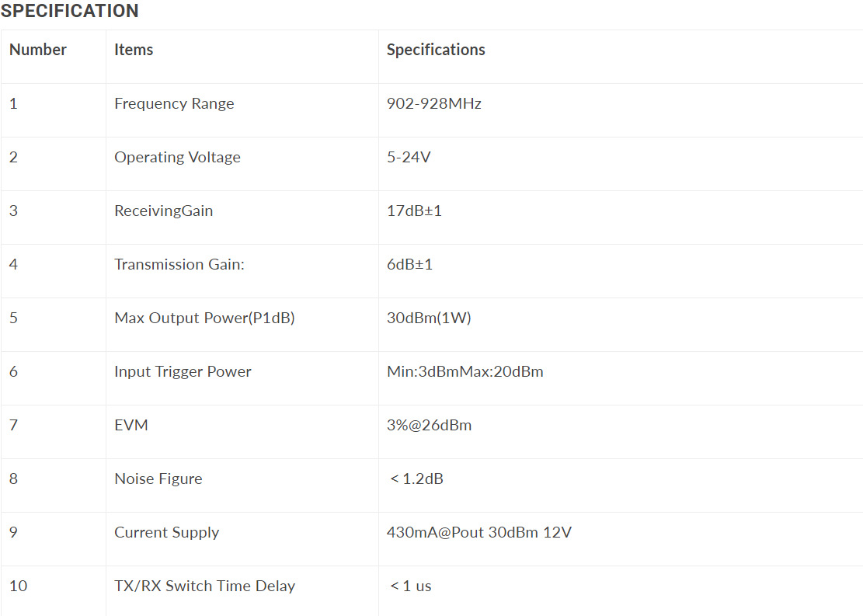The height and width of the screenshot is (616, 863).
Task: Select the Frequency Range item cell
Action: pos(174,103)
